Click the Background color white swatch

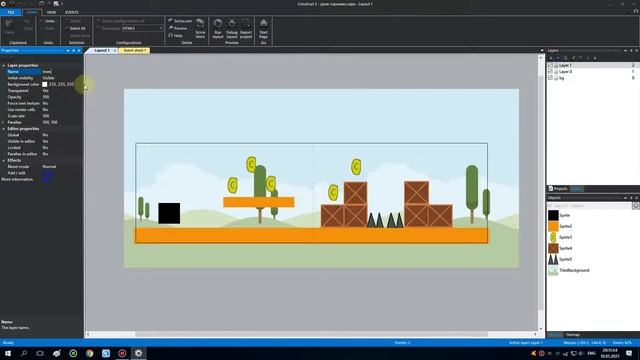(44, 84)
